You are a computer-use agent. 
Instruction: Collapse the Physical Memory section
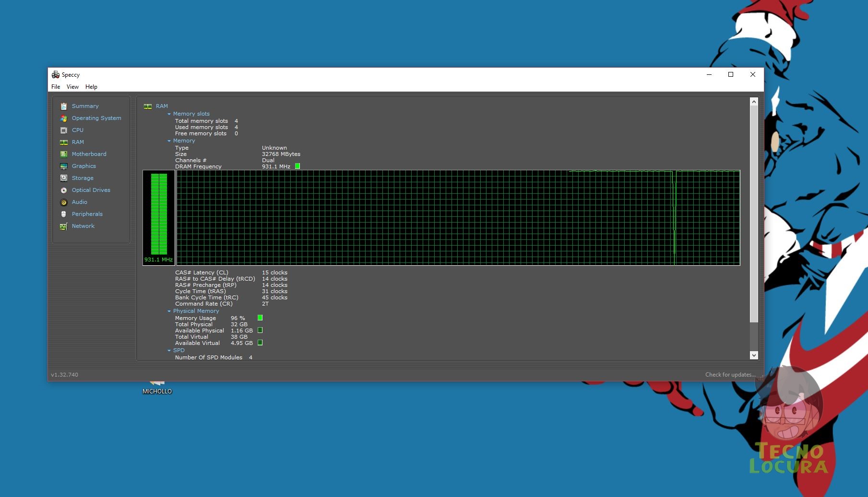(x=169, y=311)
